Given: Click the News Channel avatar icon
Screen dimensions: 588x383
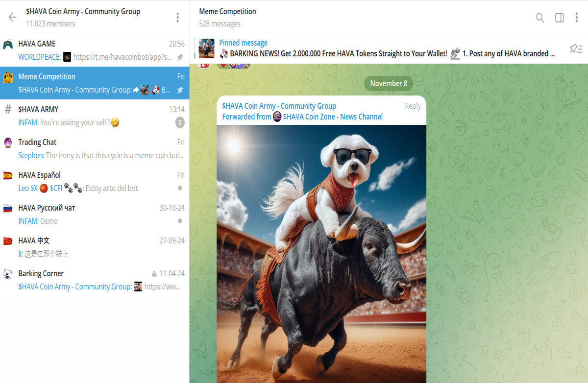Looking at the screenshot, I should point(277,117).
